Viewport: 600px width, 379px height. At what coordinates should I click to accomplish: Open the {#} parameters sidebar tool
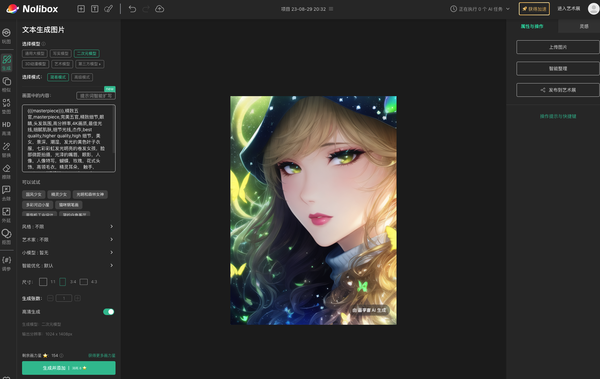coord(7,263)
